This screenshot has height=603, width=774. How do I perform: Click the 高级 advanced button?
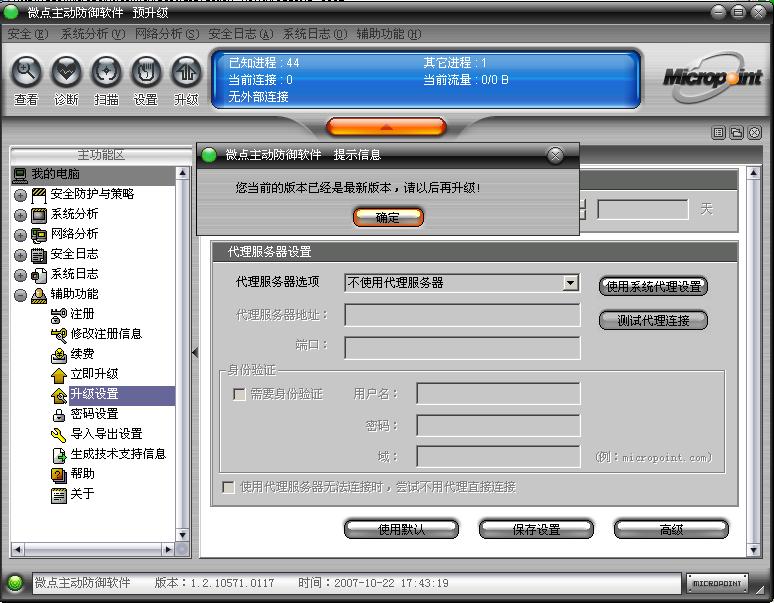[671, 529]
